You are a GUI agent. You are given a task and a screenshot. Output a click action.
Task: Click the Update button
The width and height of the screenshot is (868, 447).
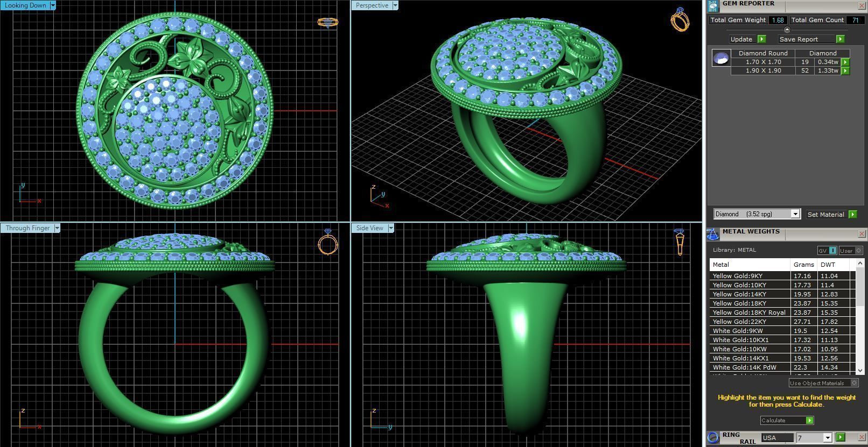click(x=741, y=39)
